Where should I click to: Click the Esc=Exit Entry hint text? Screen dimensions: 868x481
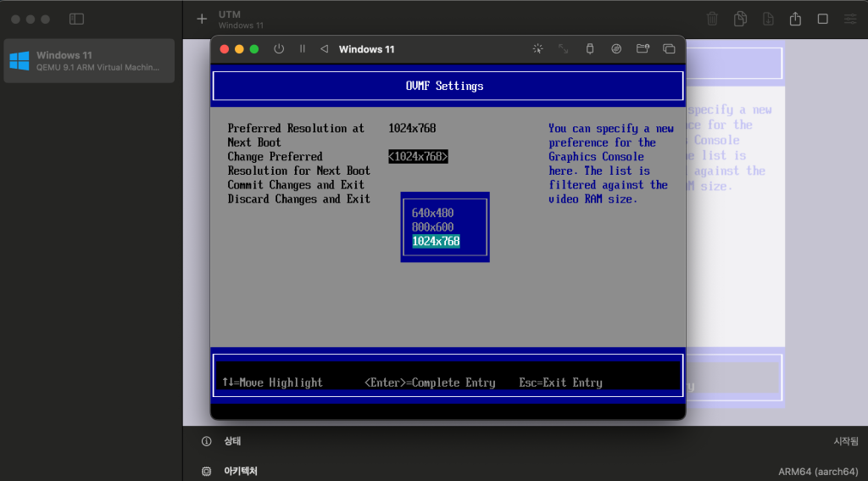point(560,383)
